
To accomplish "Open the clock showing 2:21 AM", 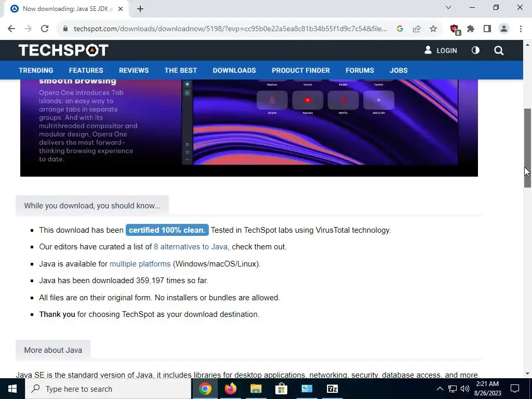I will coord(487,389).
